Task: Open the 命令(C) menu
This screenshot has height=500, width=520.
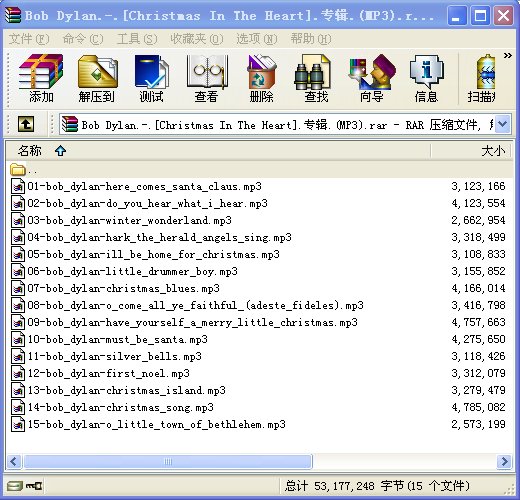Action: point(83,39)
